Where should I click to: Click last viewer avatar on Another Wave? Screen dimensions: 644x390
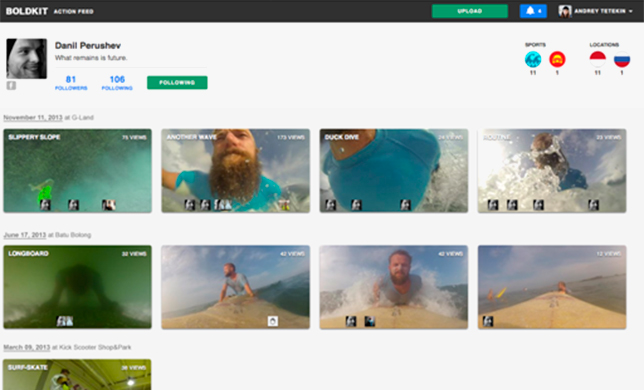click(284, 204)
